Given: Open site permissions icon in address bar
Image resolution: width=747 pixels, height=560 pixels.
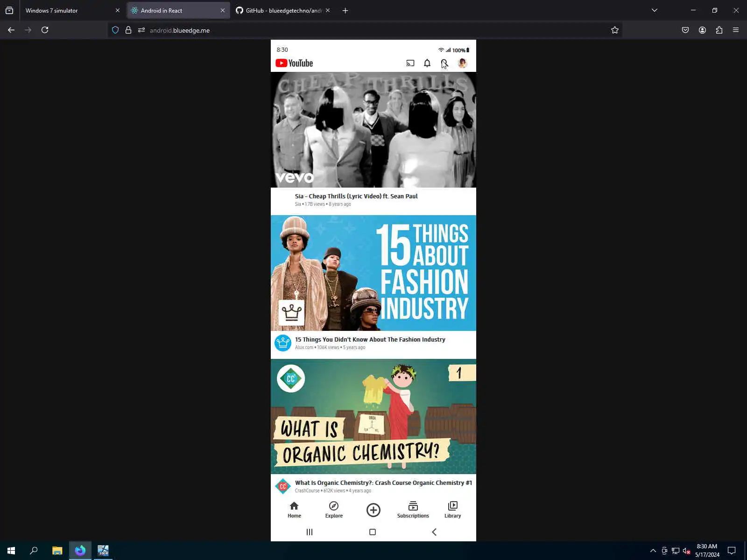Looking at the screenshot, I should click(x=141, y=30).
